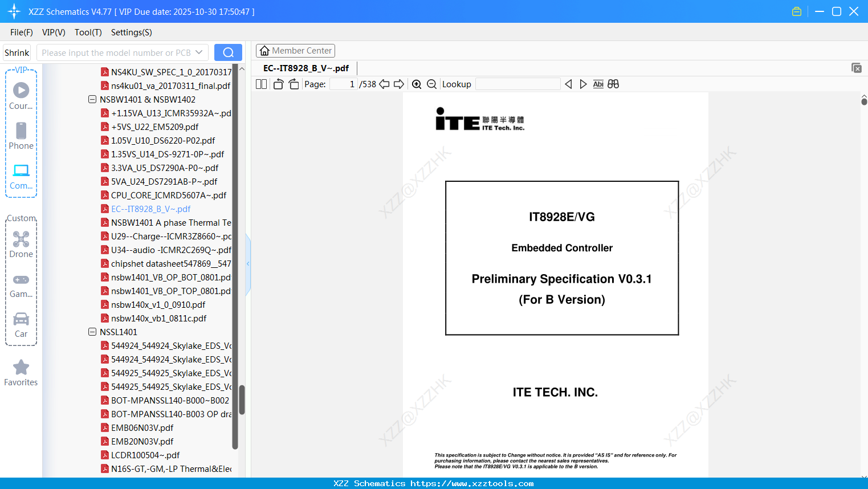Toggle the two-page layout view icon
The width and height of the screenshot is (868, 489).
tap(261, 84)
